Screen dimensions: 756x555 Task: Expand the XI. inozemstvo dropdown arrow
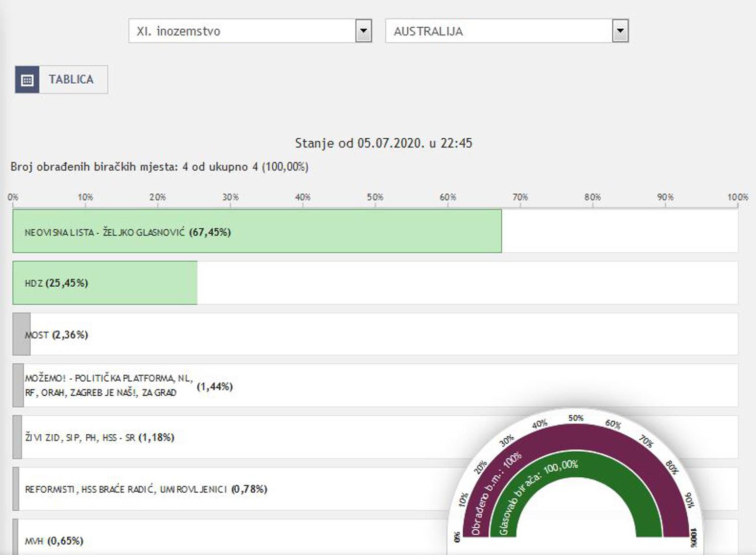pyautogui.click(x=363, y=31)
